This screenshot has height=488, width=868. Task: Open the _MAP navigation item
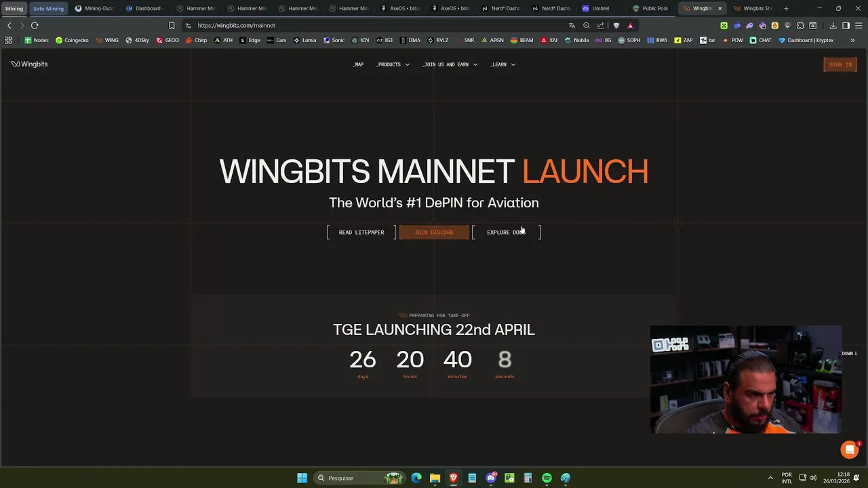359,64
